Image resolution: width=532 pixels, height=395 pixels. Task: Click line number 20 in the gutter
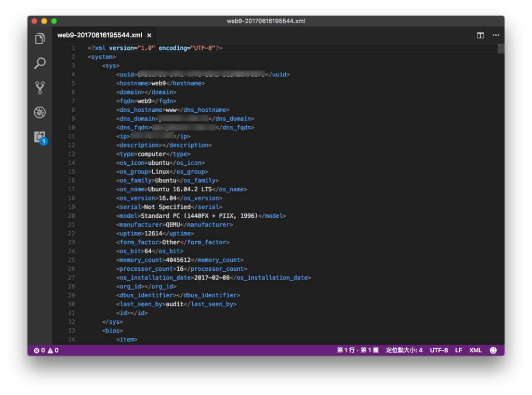(x=71, y=216)
